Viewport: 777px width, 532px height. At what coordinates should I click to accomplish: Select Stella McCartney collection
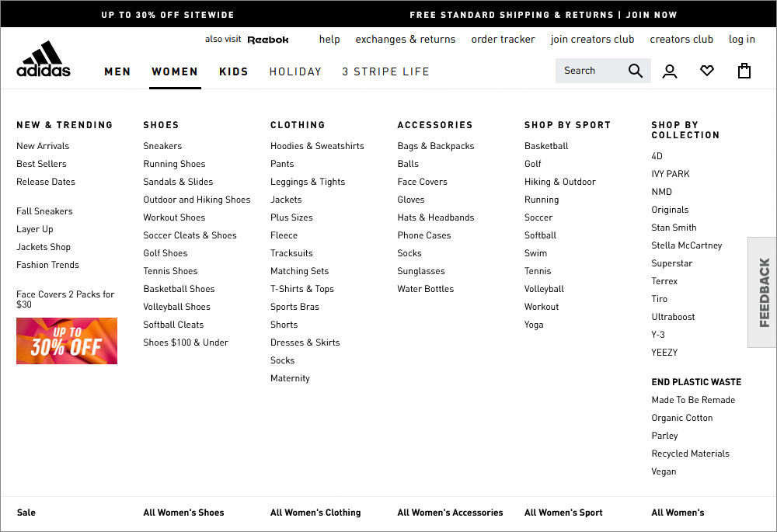(686, 245)
